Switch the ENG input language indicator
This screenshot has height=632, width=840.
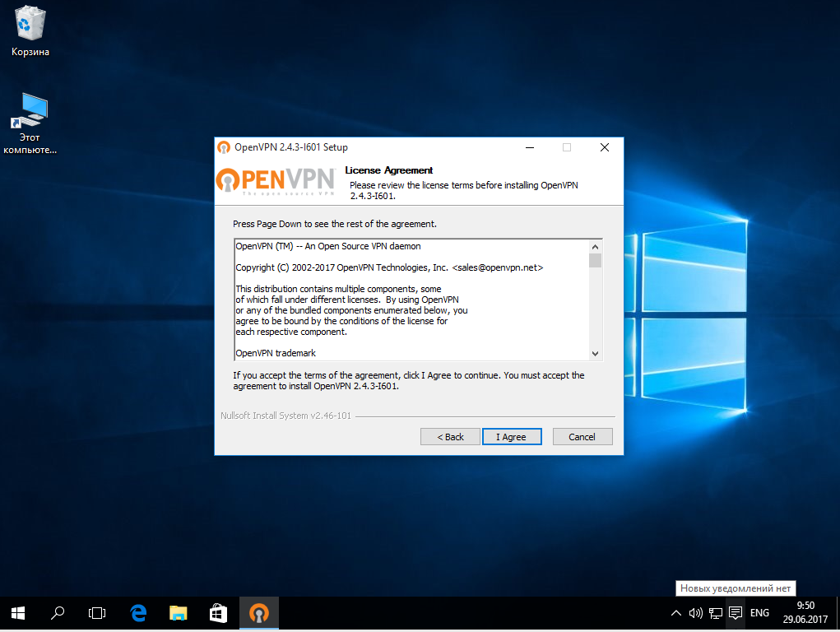tap(759, 613)
